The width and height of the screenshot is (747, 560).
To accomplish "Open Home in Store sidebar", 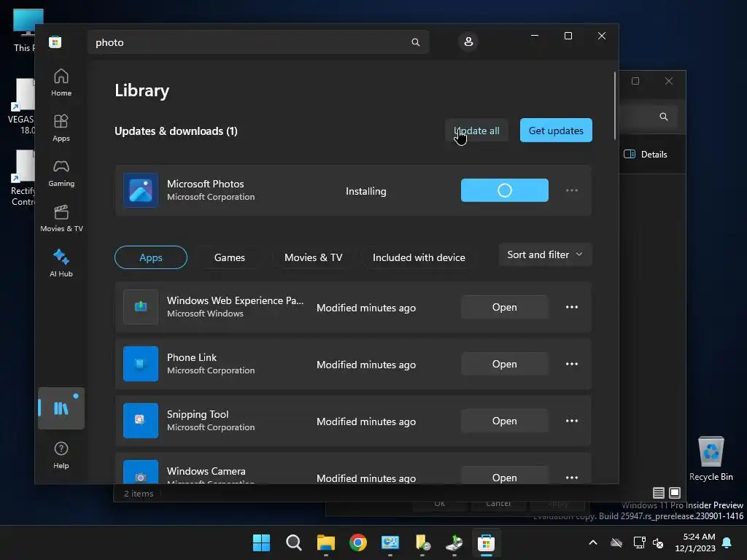I will point(61,82).
